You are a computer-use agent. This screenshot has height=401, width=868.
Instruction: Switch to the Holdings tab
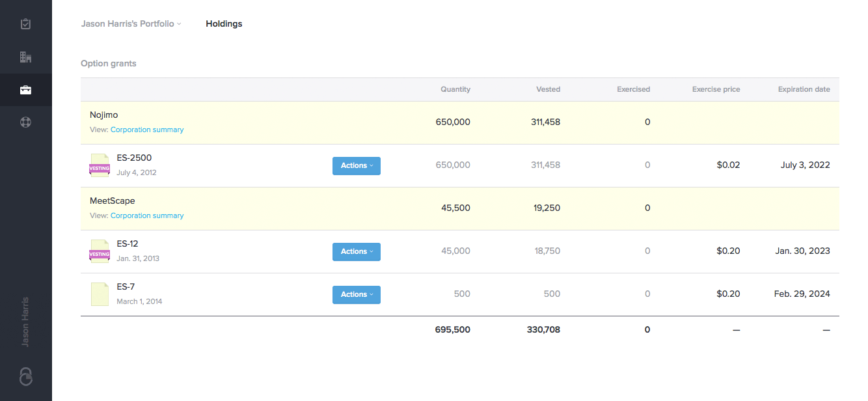pos(224,24)
